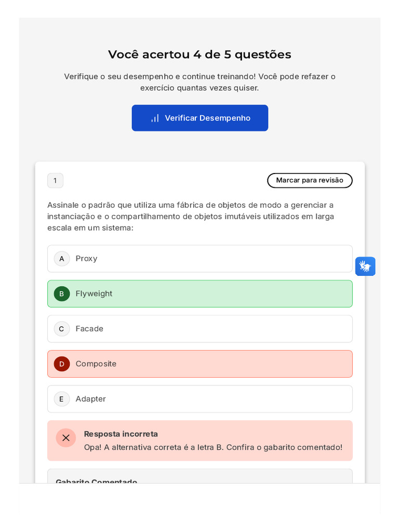Viewport: 399px width, 532px height.
Task: Click the red X incorrect answer icon
Action: [x=66, y=438]
